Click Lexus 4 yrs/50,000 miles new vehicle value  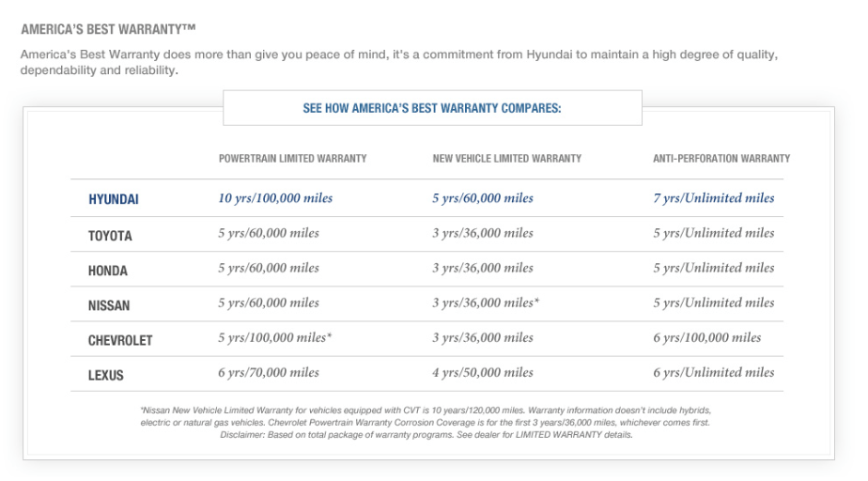click(483, 373)
